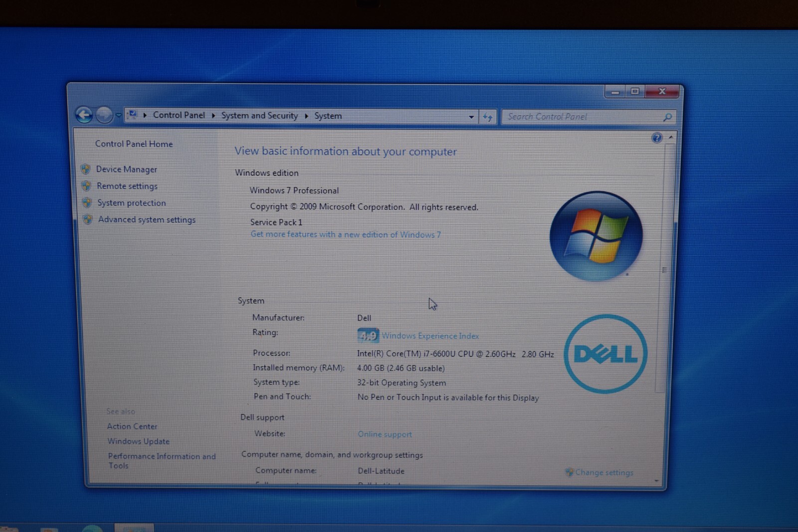Open Action Center link

(x=132, y=426)
